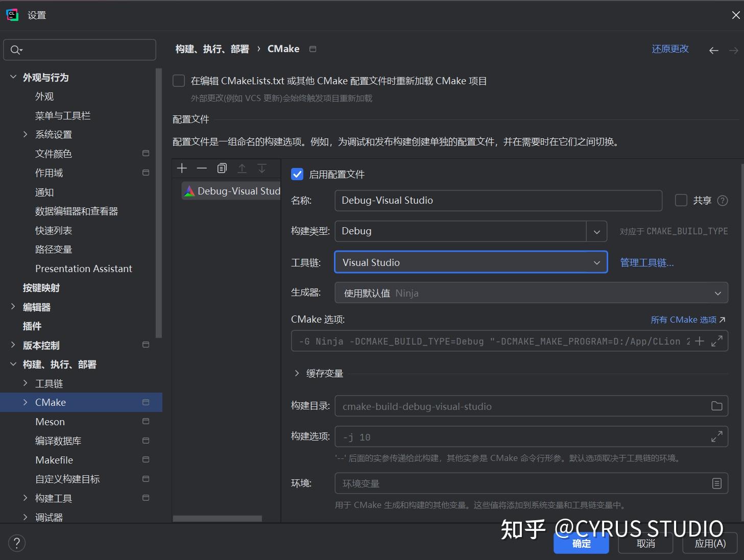Click inside the settings search field

click(x=80, y=50)
